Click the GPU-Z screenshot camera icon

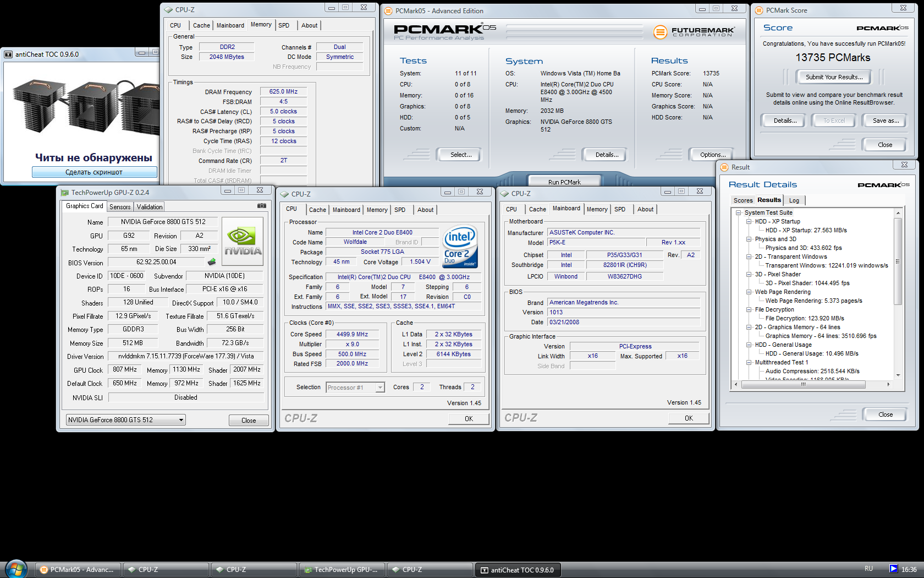tap(262, 206)
